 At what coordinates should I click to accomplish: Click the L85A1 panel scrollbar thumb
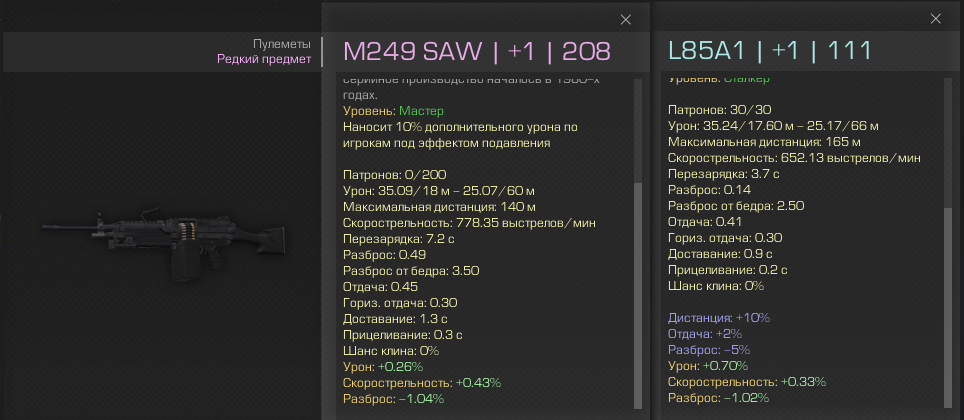tap(948, 306)
